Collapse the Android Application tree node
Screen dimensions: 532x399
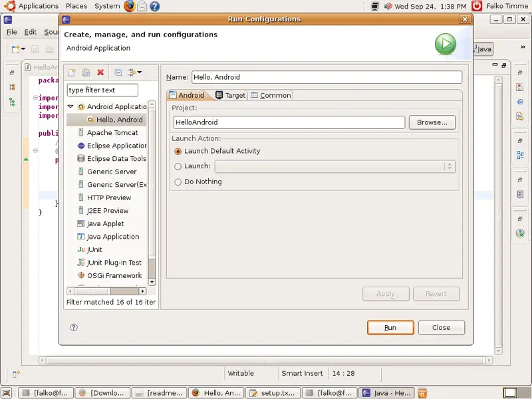tap(70, 106)
